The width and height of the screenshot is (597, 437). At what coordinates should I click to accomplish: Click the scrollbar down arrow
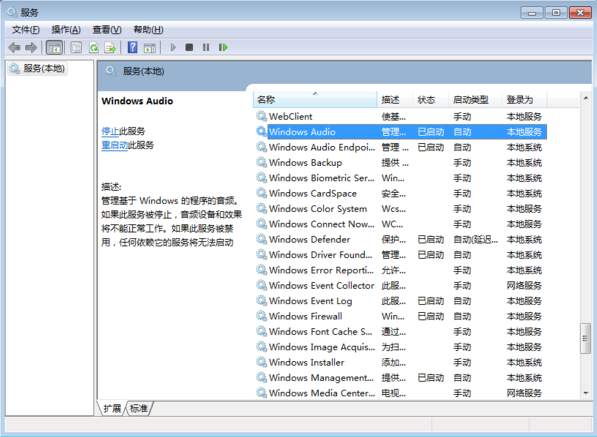point(586,393)
